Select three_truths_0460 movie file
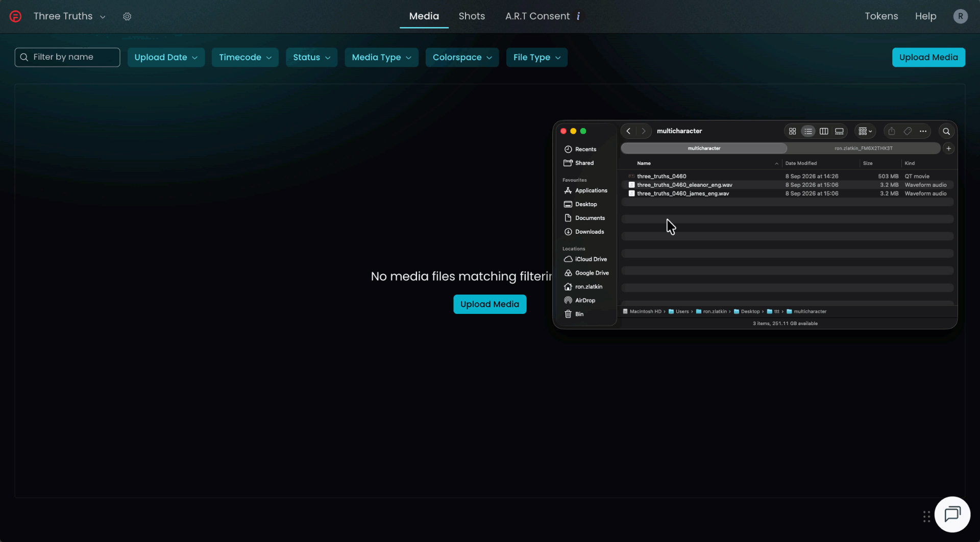Image resolution: width=980 pixels, height=542 pixels. pyautogui.click(x=787, y=176)
